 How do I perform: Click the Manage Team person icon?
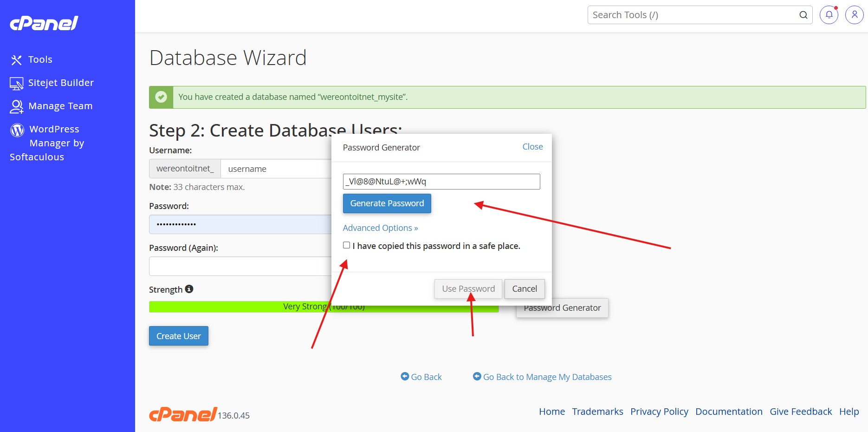pyautogui.click(x=17, y=107)
